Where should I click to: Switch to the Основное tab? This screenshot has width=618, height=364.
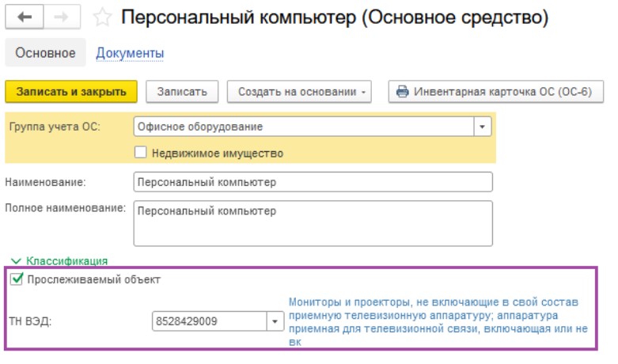pyautogui.click(x=45, y=53)
